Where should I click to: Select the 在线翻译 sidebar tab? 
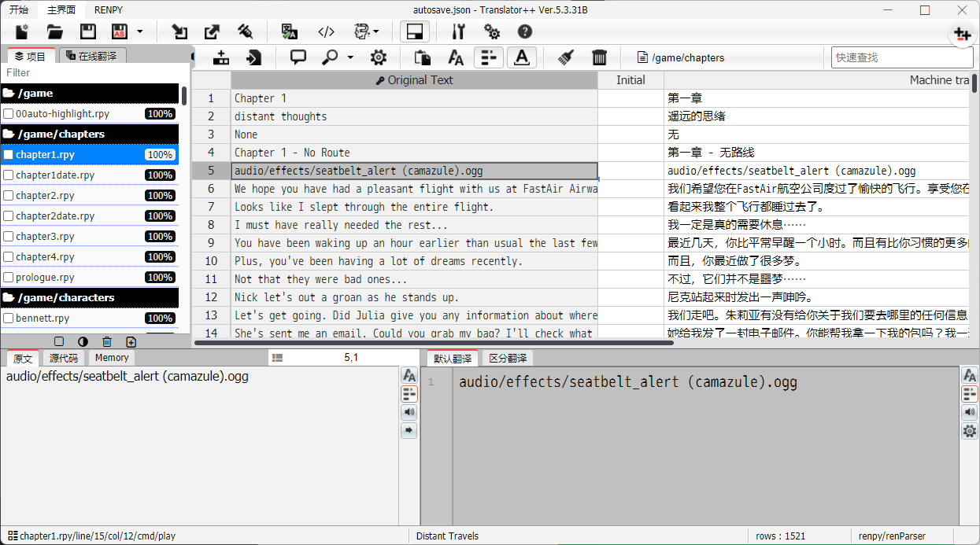click(92, 56)
